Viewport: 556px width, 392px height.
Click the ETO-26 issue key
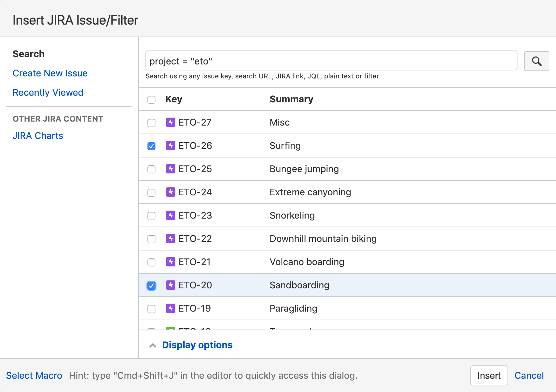195,146
